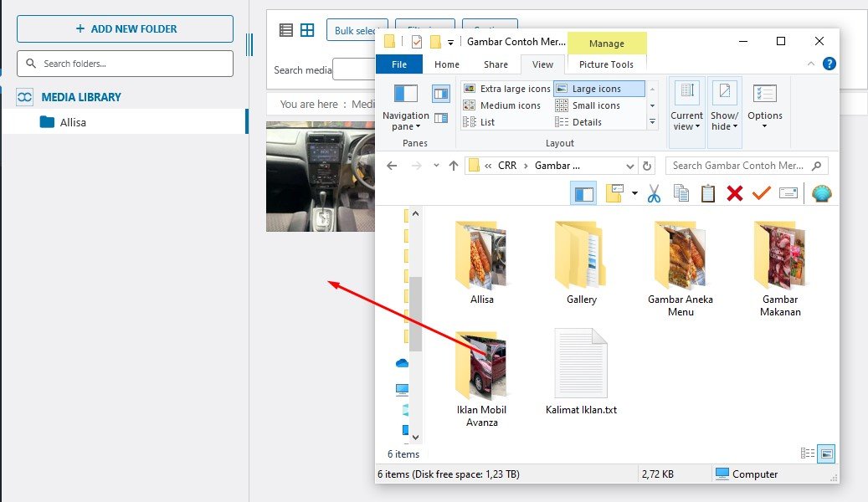This screenshot has height=502, width=868.
Task: Click the Rename icon in toolbar
Action: (788, 194)
